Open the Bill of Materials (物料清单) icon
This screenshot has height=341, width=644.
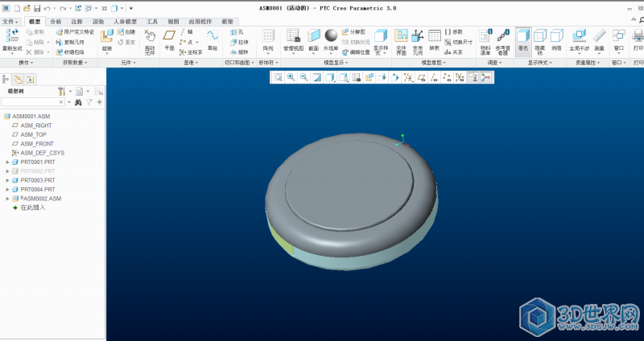point(485,35)
